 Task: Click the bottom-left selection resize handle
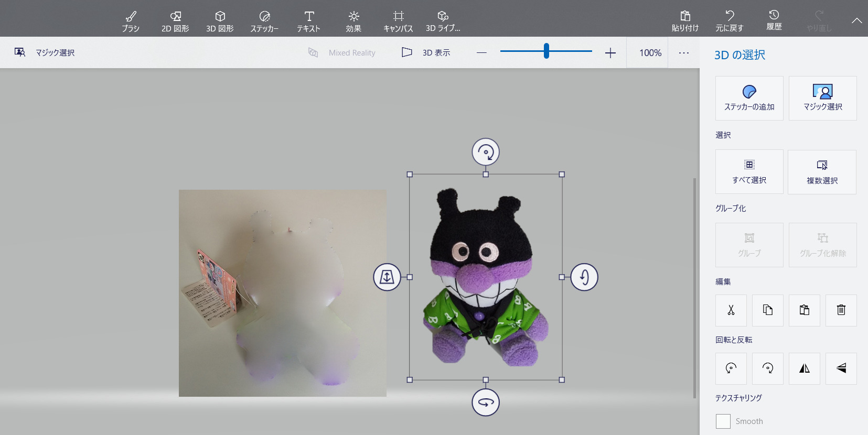(410, 379)
